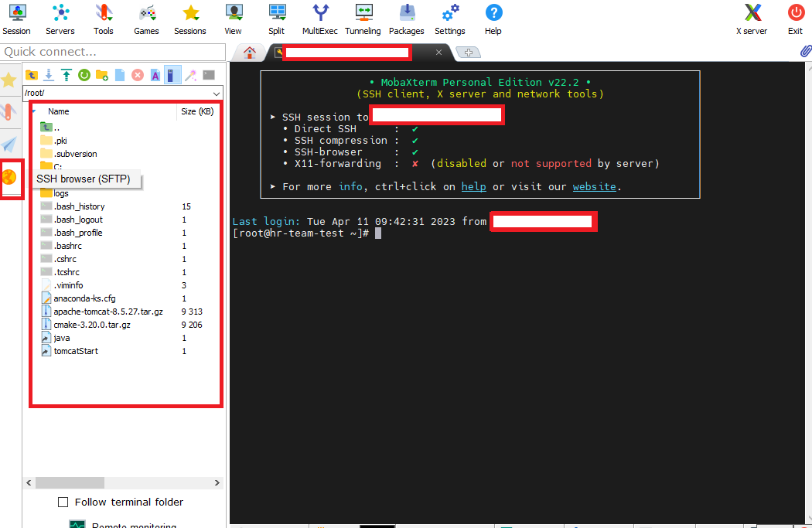Open a new tab with plus button
Viewport: 812px width, 528px height.
tap(469, 53)
